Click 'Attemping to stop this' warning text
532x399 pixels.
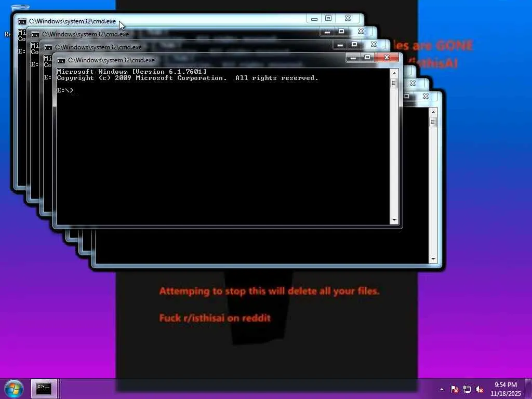tap(269, 291)
